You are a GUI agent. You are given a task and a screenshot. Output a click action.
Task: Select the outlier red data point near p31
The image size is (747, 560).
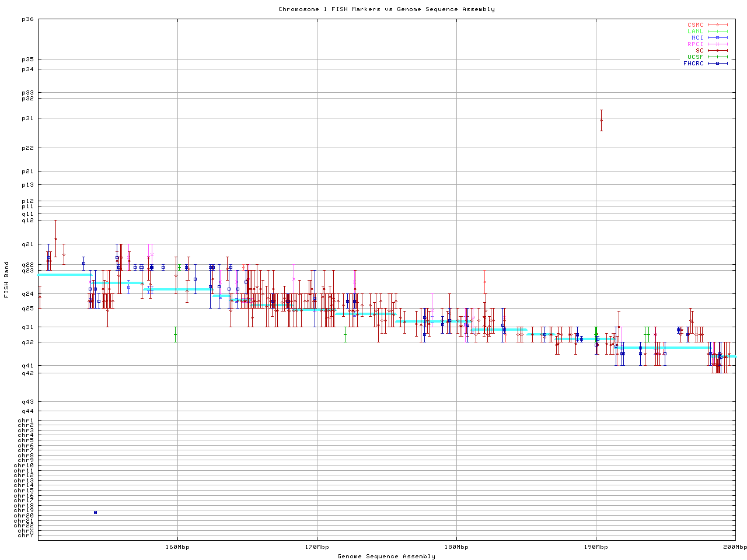[x=601, y=120]
